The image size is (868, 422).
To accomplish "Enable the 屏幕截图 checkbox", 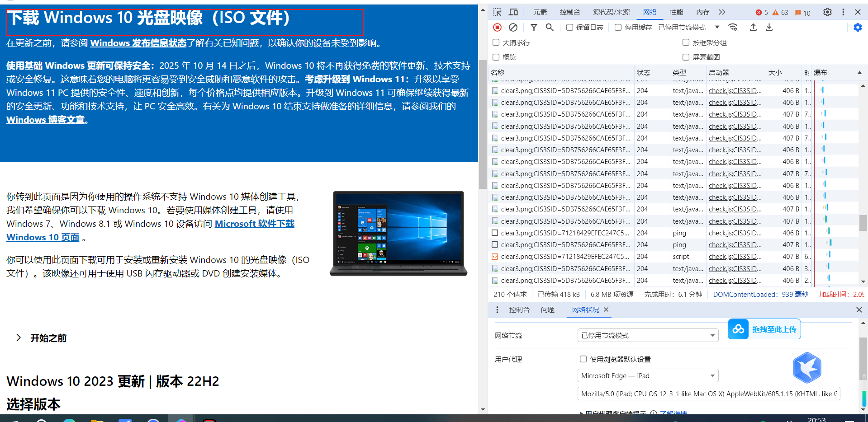I will point(686,57).
